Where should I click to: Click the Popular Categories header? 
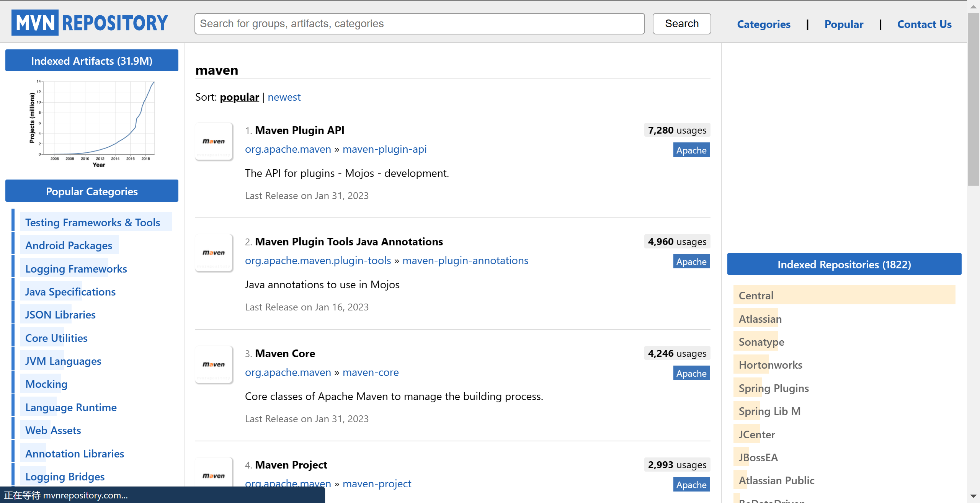92,191
